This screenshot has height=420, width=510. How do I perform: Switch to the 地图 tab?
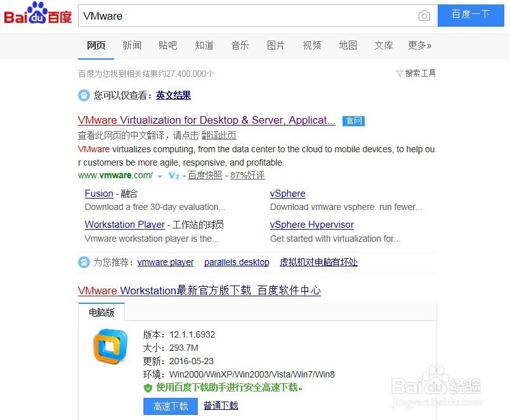(348, 45)
